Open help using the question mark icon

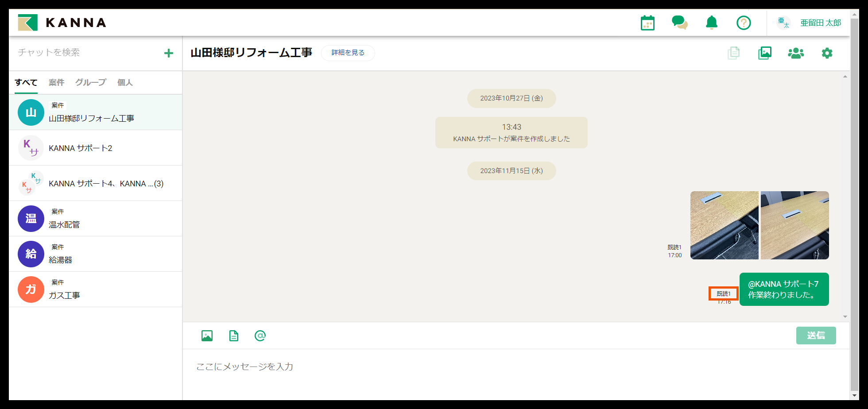tap(744, 22)
